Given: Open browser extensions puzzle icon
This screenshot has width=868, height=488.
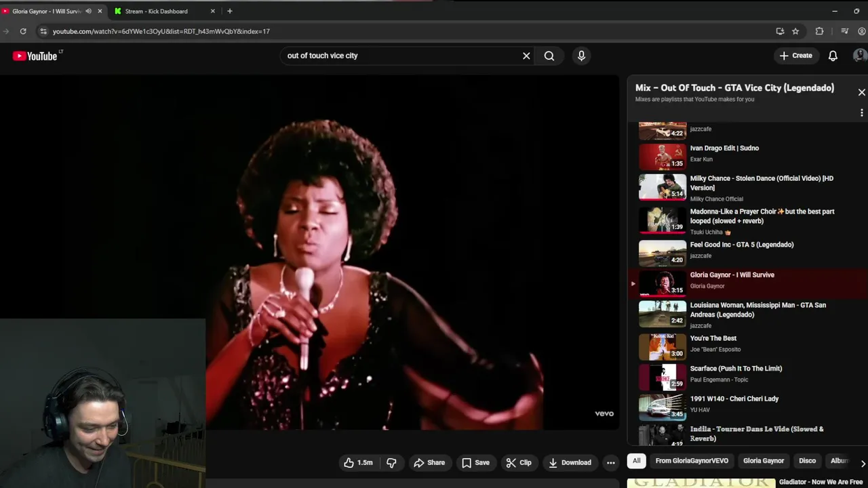Looking at the screenshot, I should [819, 31].
